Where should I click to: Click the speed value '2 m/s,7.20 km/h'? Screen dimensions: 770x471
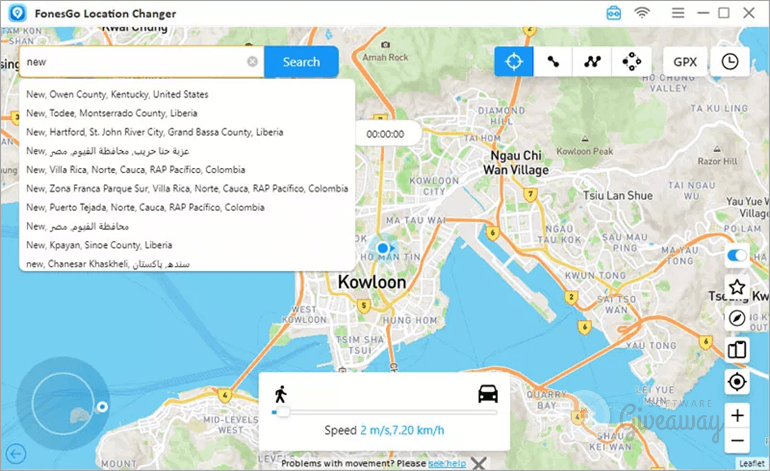pyautogui.click(x=402, y=430)
